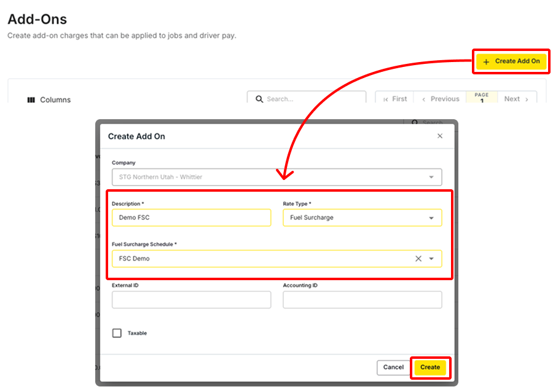The height and width of the screenshot is (392, 553).
Task: Click the External ID input field
Action: coord(192,300)
